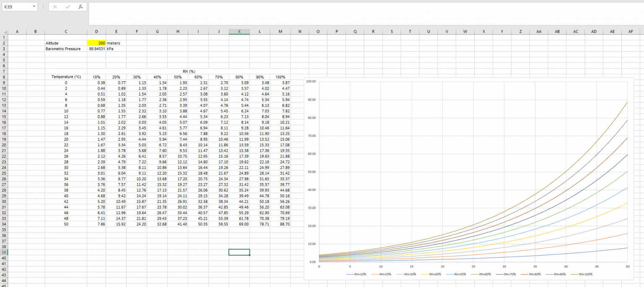Select row 45 via its row header

pyautogui.click(x=4, y=285)
